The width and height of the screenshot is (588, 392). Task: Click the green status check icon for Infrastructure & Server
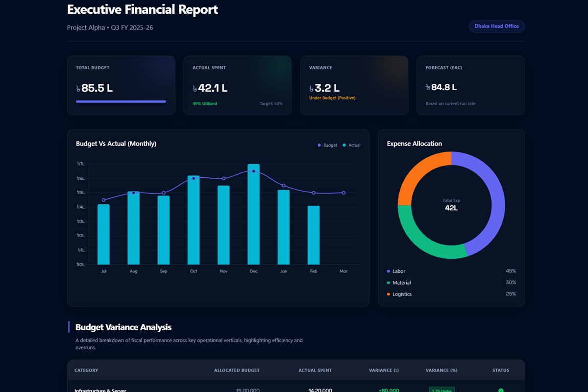(x=501, y=391)
